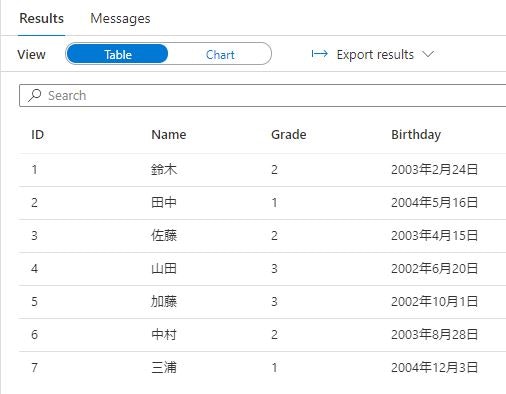Expand the Export results chevron
Viewport: 506px width, 394px height.
pyautogui.click(x=428, y=54)
